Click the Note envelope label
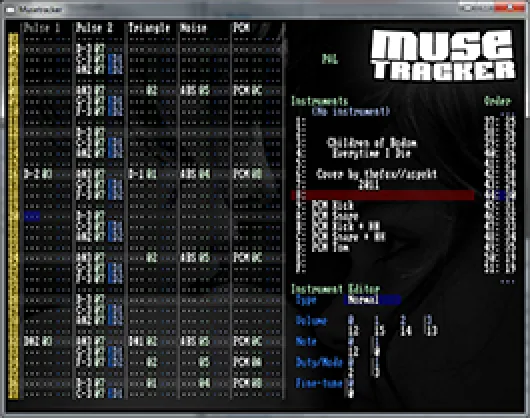 pyautogui.click(x=306, y=342)
